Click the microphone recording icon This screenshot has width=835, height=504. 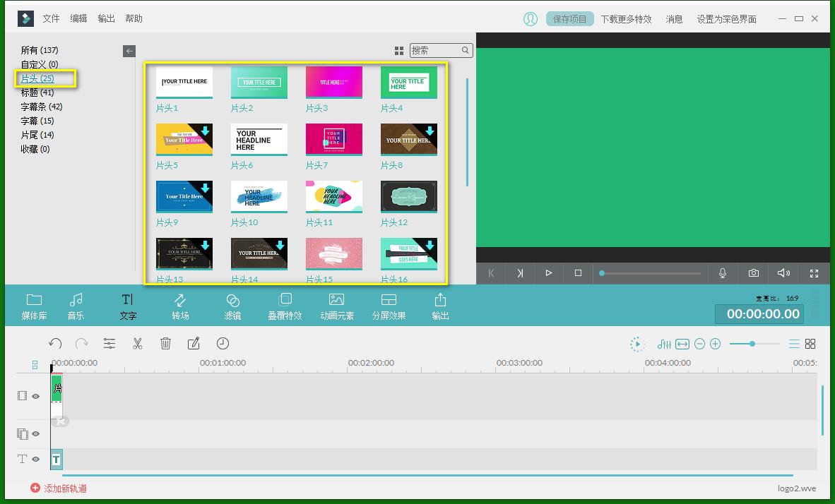pyautogui.click(x=723, y=273)
